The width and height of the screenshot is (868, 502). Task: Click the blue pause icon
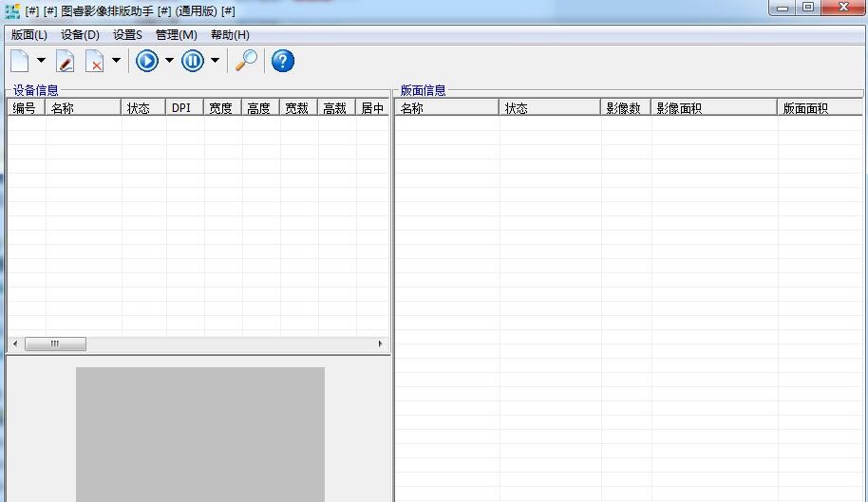[193, 61]
